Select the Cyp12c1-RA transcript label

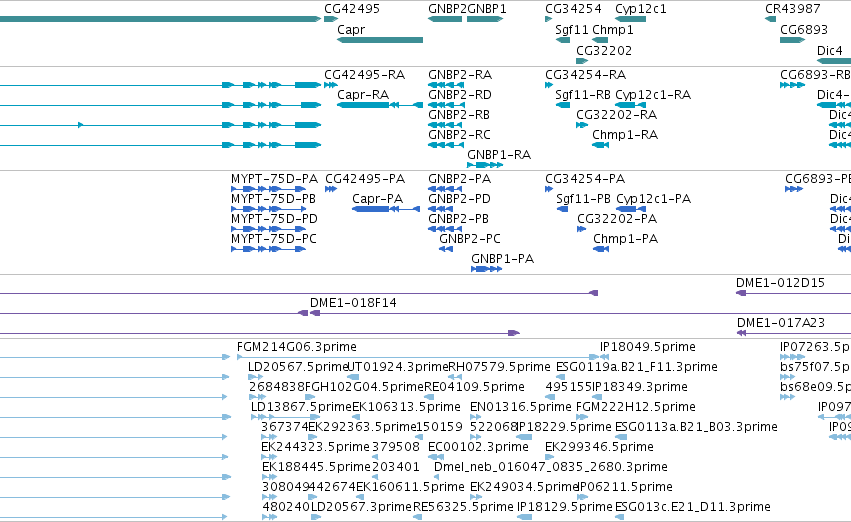(653, 95)
